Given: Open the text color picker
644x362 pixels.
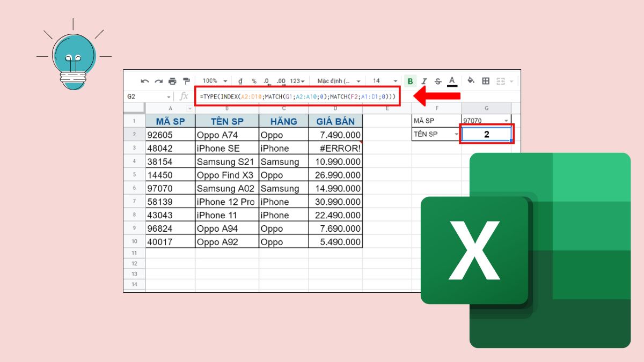Looking at the screenshot, I should coord(452,81).
